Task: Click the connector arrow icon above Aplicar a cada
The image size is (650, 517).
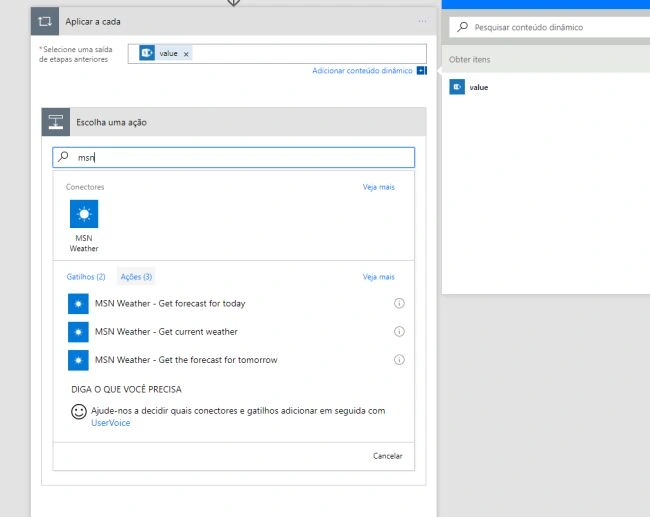Action: click(233, 3)
